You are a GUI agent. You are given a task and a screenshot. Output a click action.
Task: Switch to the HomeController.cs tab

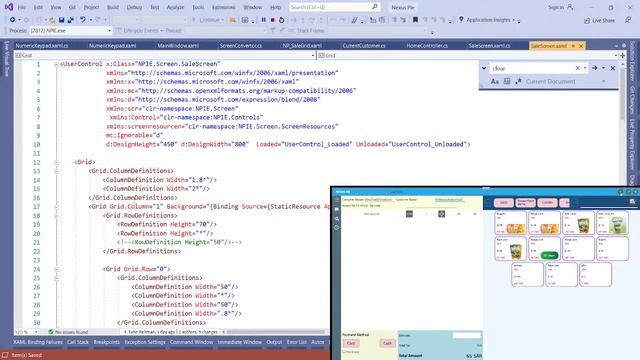[x=427, y=46]
